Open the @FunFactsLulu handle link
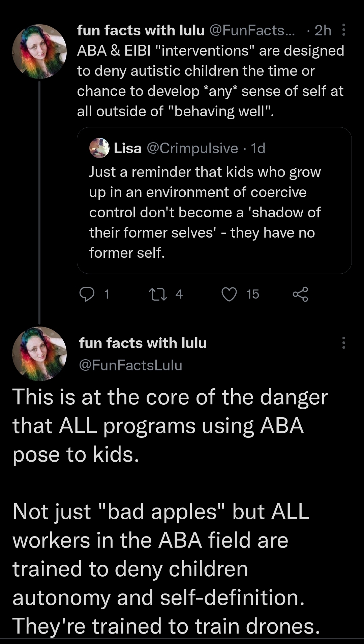364x644 pixels. click(130, 365)
